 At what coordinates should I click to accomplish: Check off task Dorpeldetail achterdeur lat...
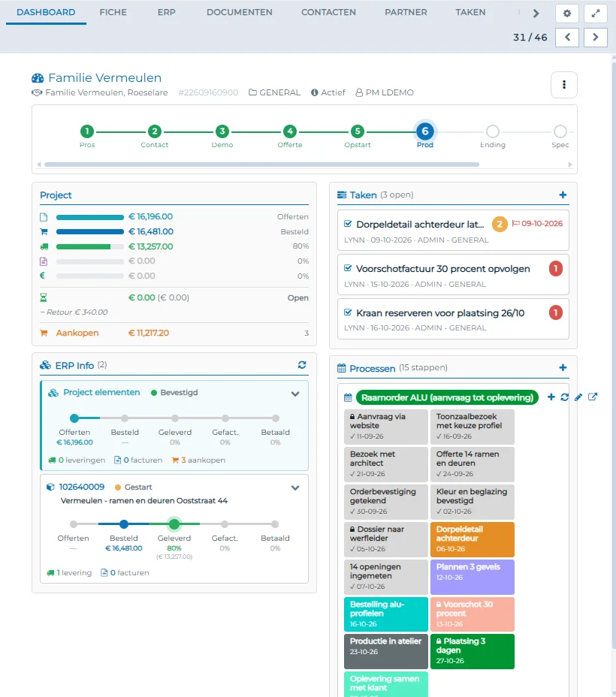click(x=348, y=224)
